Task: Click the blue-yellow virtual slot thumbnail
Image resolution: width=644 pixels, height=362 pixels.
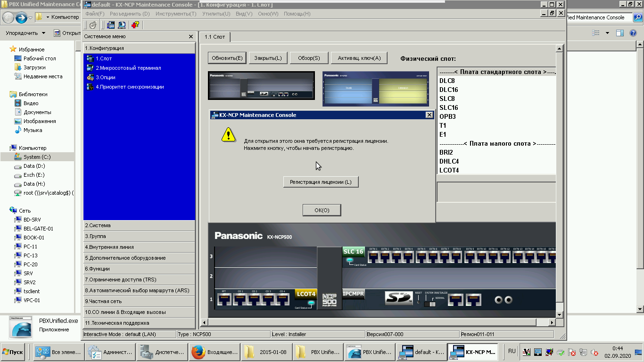Action: tap(376, 89)
